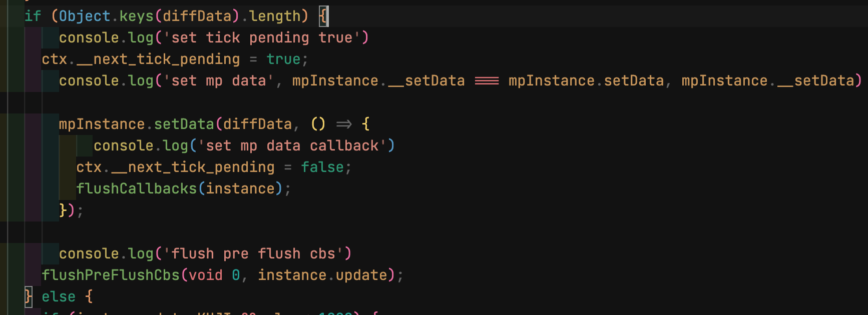Click 'false' assigned to __next_tick_pending

(x=322, y=167)
